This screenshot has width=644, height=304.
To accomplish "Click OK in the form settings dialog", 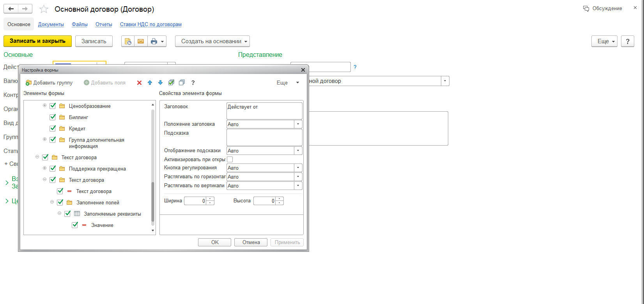I will [214, 242].
